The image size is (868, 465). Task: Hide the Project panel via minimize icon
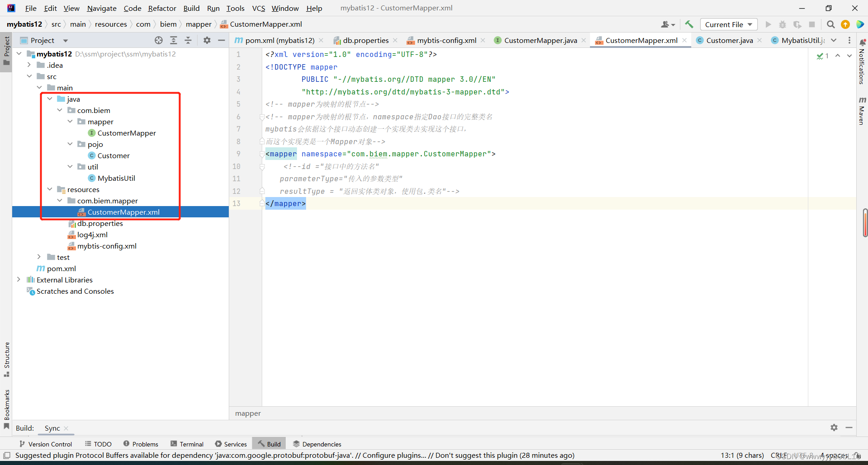[222, 40]
